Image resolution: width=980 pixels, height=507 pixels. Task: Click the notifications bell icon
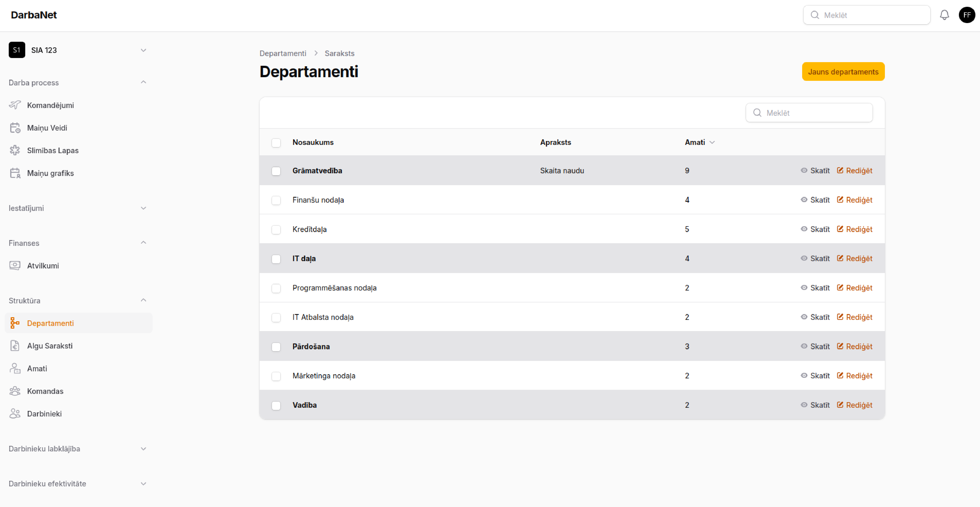(944, 15)
